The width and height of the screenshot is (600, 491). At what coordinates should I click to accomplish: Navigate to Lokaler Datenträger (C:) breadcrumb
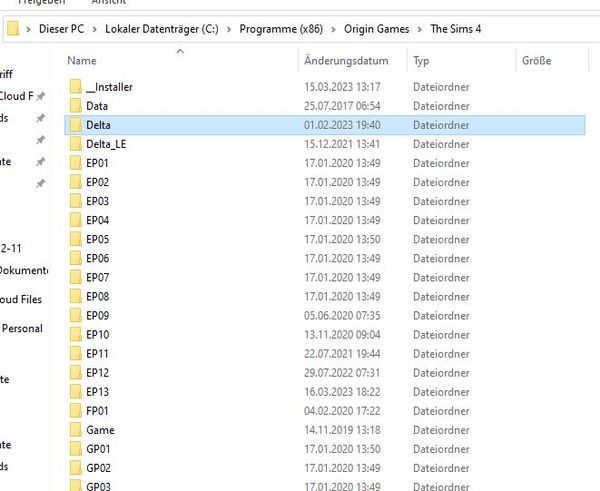162,29
